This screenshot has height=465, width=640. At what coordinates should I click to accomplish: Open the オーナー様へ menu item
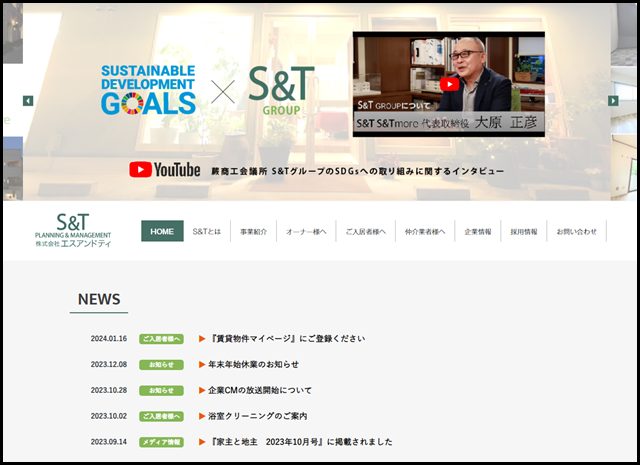click(x=306, y=231)
